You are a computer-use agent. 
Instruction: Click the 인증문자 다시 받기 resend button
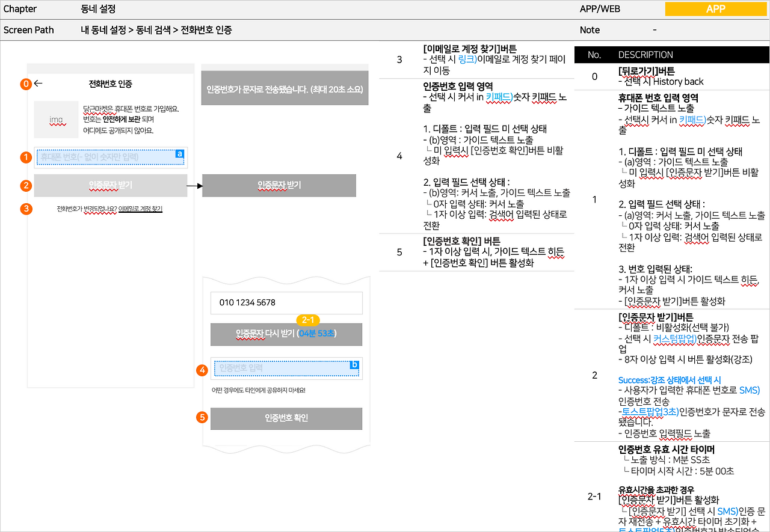[x=286, y=334]
